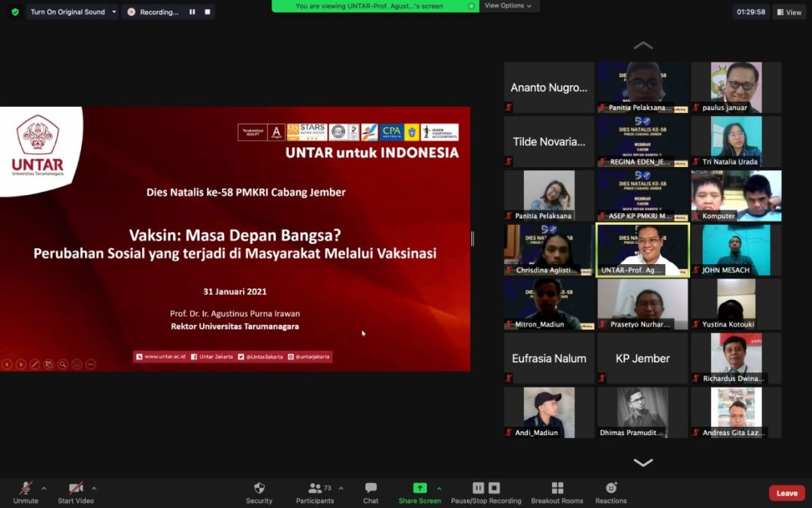
Task: Select Tri Natalia Urada video tile
Action: coord(736,141)
